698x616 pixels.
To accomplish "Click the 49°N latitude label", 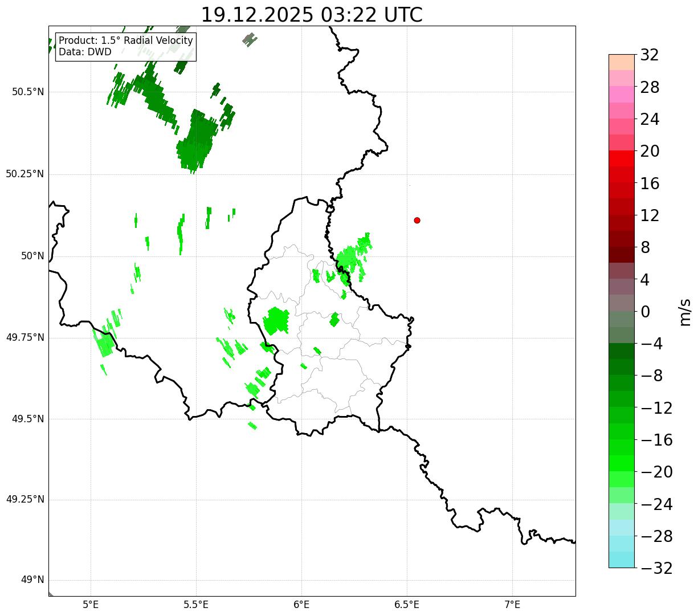I will coord(32,581).
